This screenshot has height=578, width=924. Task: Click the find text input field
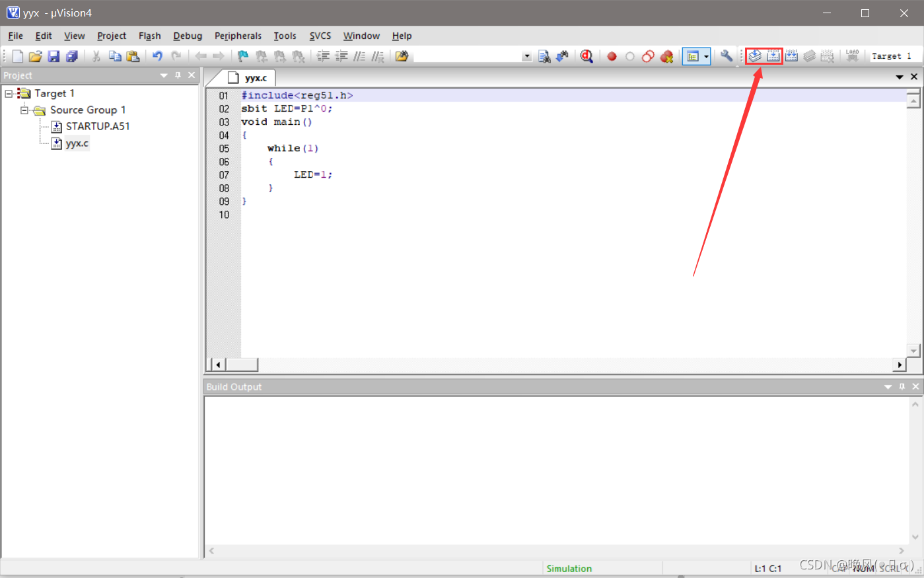[x=468, y=57]
